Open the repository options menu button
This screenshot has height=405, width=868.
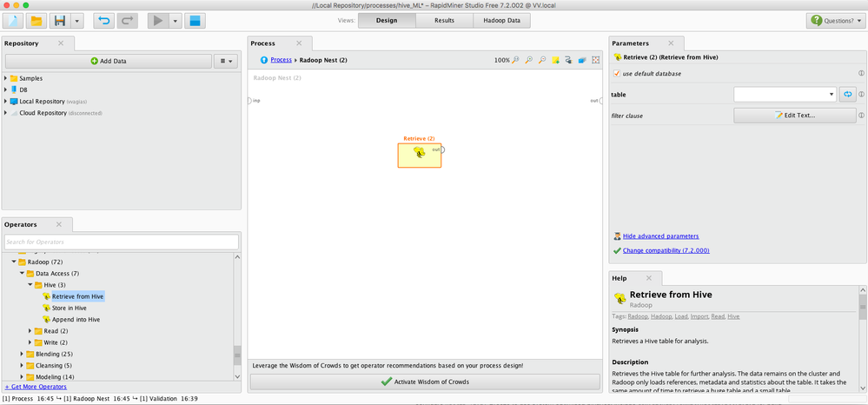(226, 61)
